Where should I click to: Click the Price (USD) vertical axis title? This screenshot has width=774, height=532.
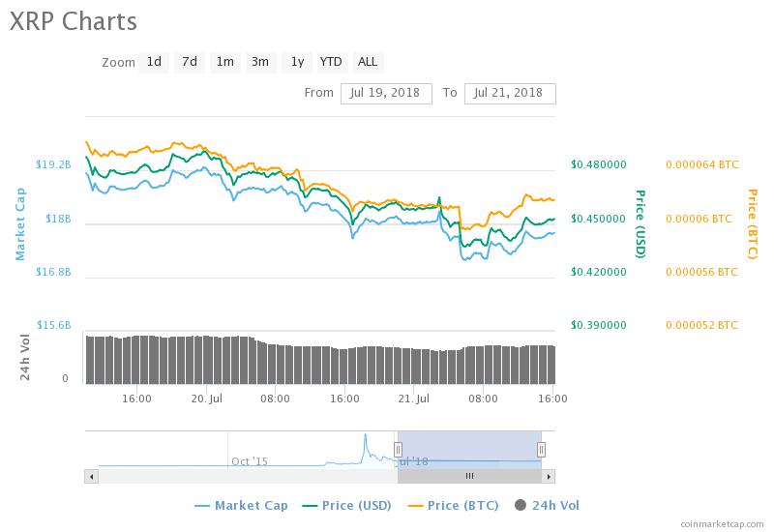[x=640, y=224]
